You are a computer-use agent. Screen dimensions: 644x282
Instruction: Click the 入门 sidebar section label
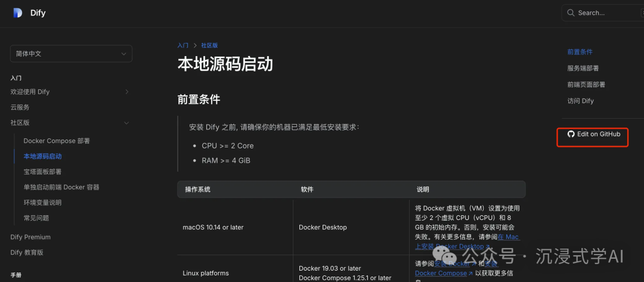point(16,78)
